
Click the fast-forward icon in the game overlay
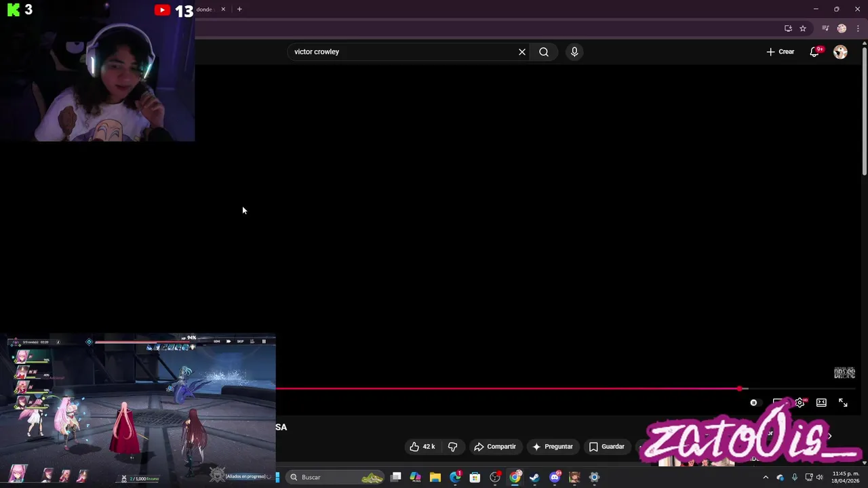pyautogui.click(x=229, y=342)
